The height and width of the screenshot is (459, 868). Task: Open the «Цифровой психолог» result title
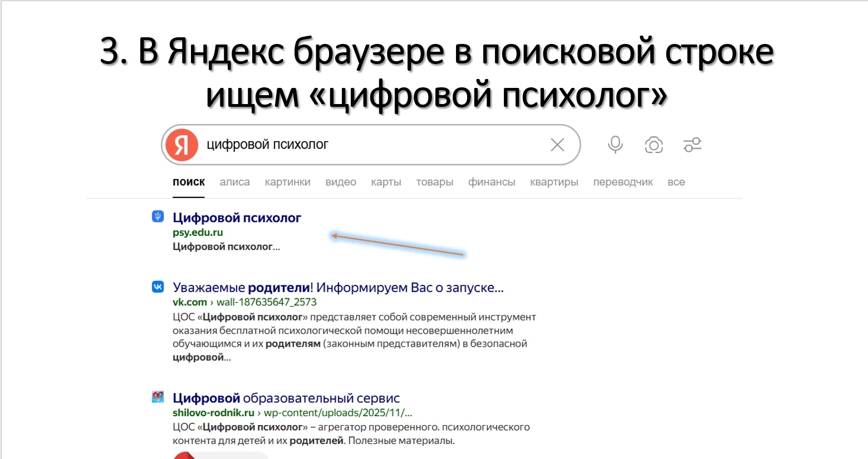pyautogui.click(x=237, y=218)
